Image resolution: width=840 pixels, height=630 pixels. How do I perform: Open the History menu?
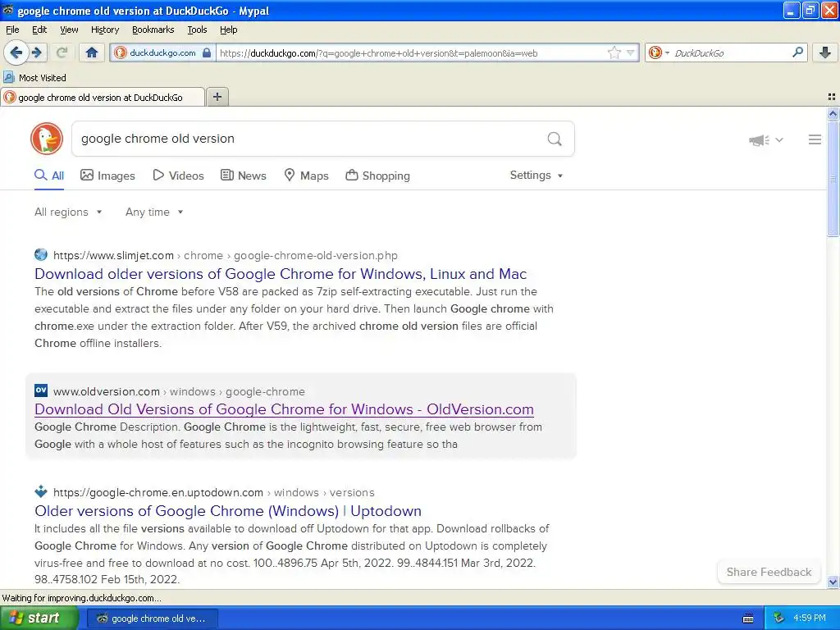click(x=104, y=30)
